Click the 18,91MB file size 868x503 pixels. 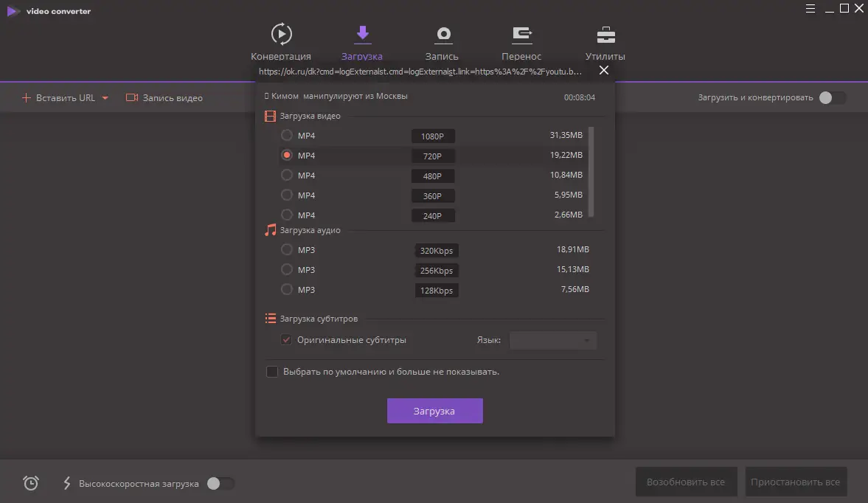point(573,249)
